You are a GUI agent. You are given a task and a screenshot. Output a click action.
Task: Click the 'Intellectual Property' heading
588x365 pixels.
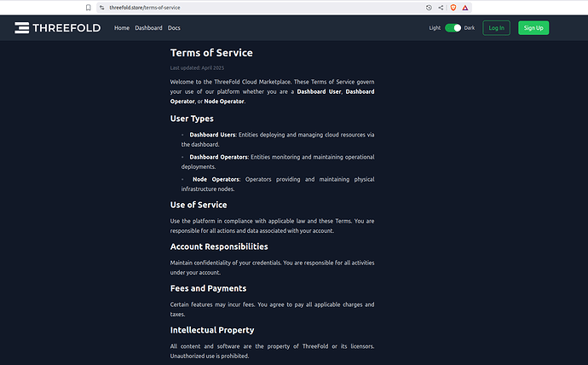pos(212,330)
